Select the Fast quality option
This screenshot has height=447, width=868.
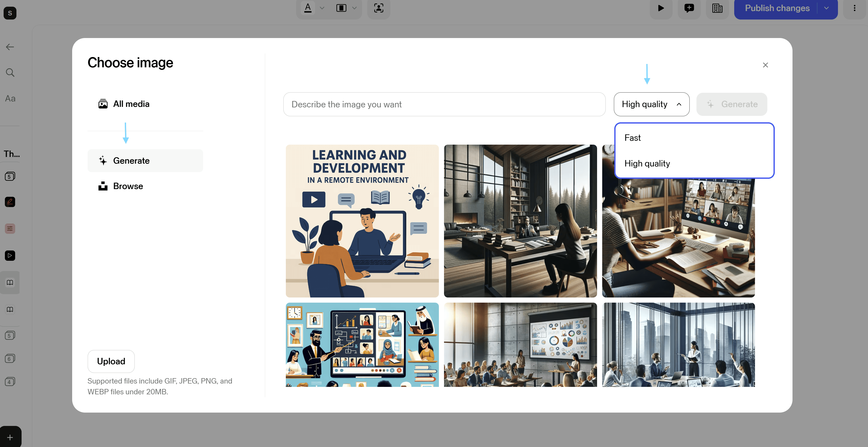click(633, 138)
